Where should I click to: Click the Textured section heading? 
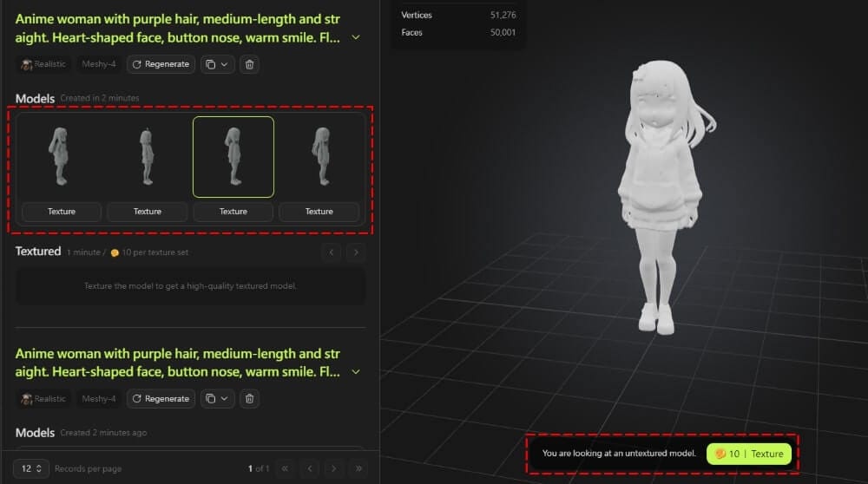pyautogui.click(x=38, y=252)
